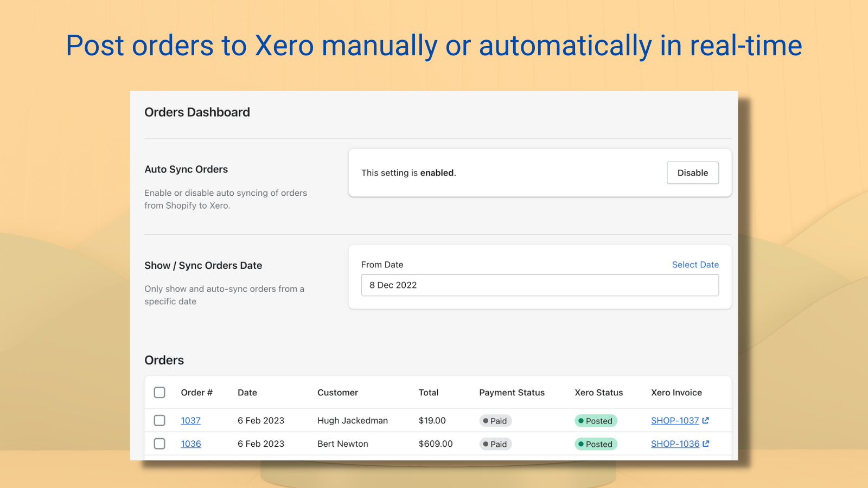Disable the Auto Sync Orders setting

tap(692, 173)
